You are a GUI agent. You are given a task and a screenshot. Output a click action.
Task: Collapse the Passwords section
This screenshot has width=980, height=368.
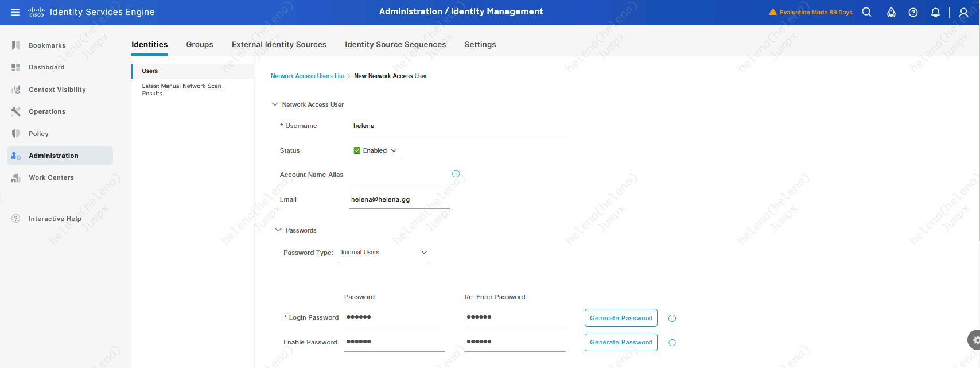click(278, 230)
